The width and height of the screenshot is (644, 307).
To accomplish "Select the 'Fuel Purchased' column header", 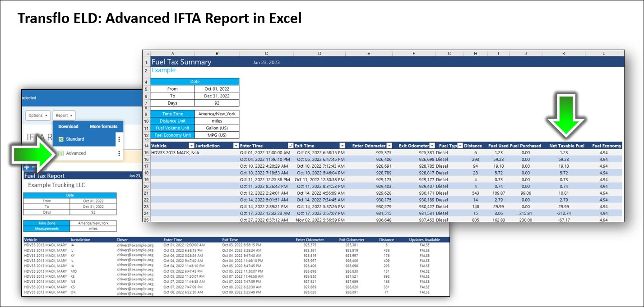I will click(526, 146).
